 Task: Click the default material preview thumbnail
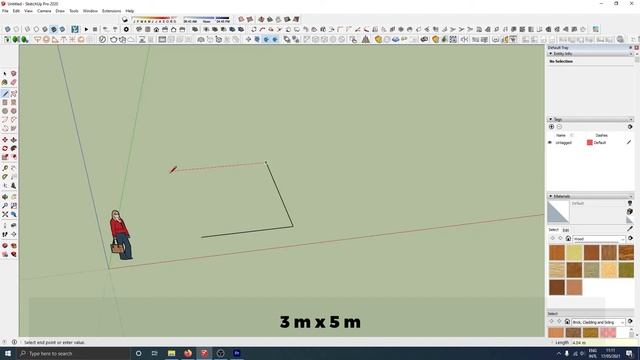pyautogui.click(x=558, y=212)
